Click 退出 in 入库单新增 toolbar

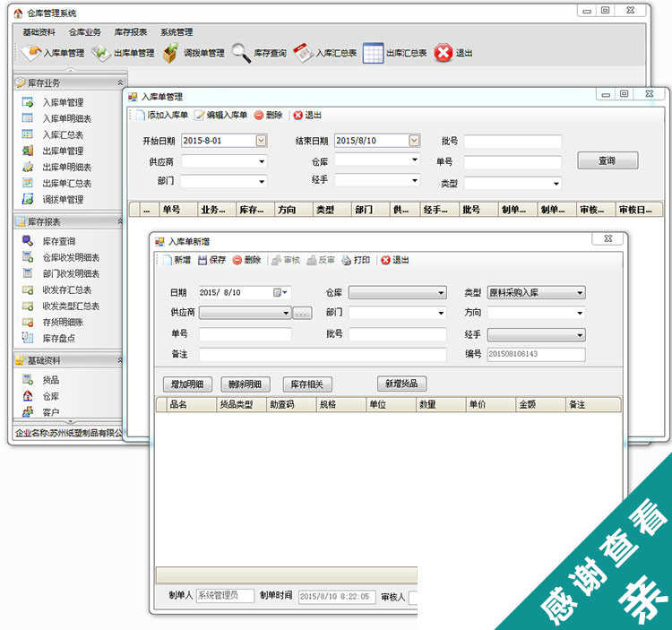click(395, 260)
